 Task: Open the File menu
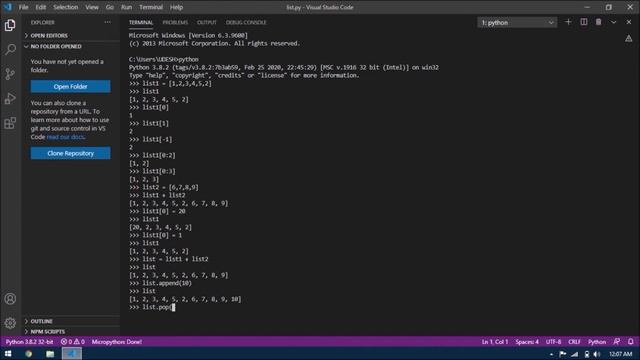click(23, 7)
